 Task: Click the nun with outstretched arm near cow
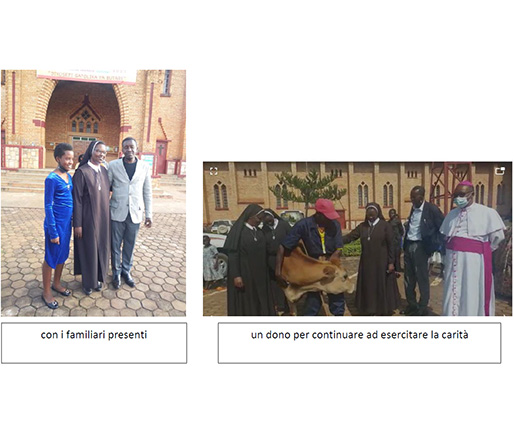tap(373, 258)
